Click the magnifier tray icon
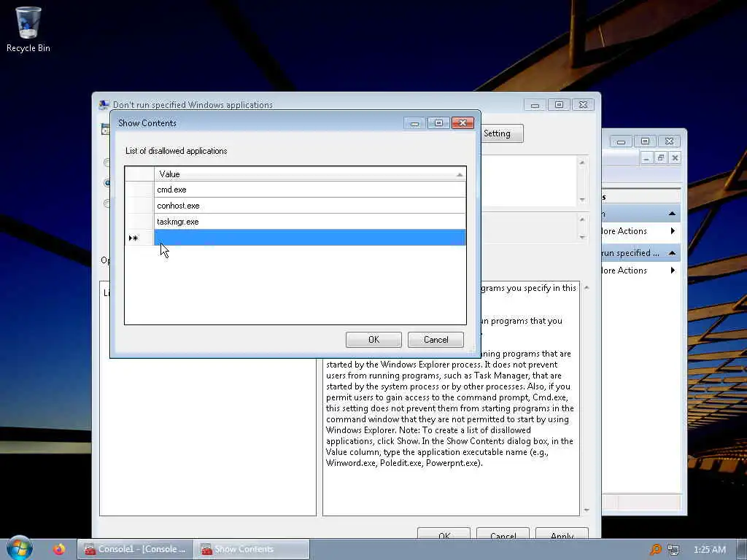 (x=656, y=550)
